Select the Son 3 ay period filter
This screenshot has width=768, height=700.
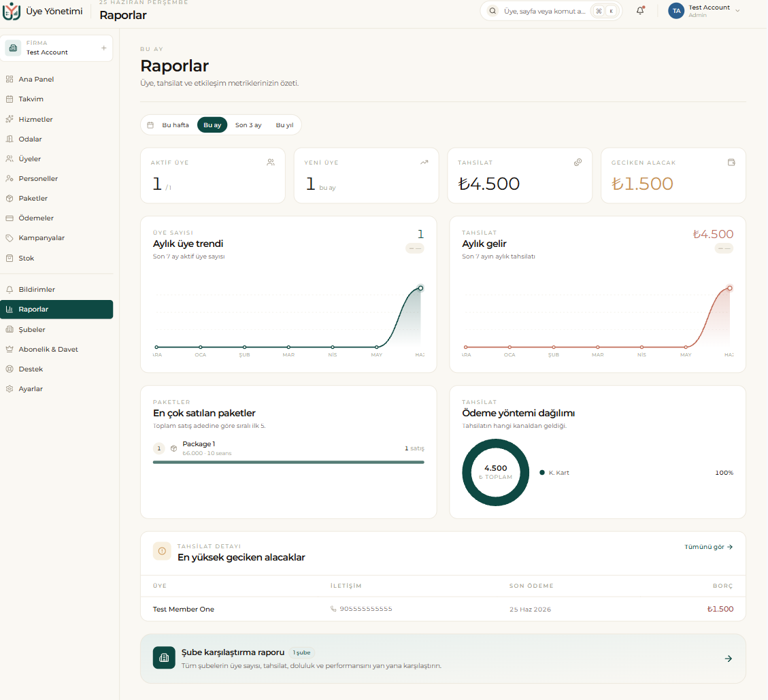(x=248, y=125)
